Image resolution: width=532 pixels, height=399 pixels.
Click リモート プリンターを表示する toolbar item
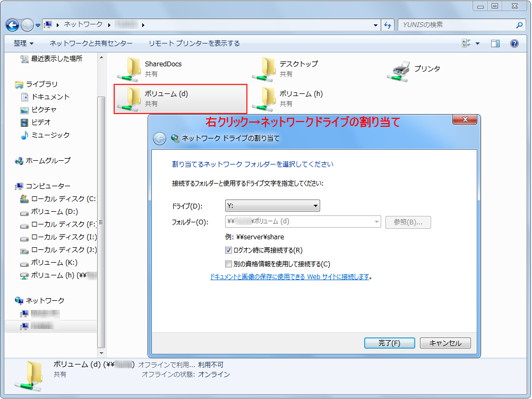[x=194, y=44]
